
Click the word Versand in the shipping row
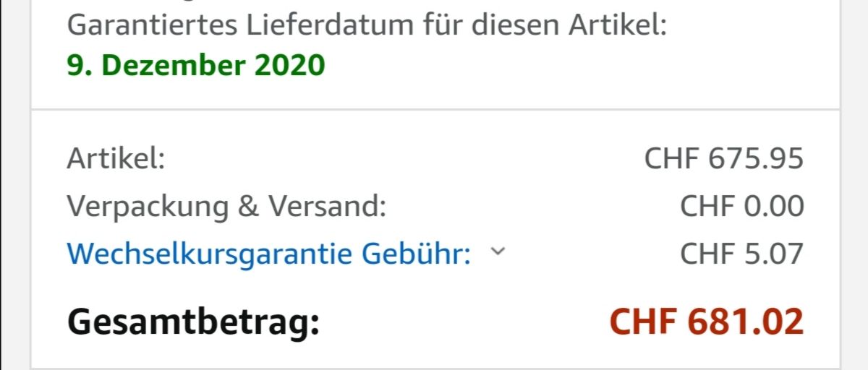[328, 207]
